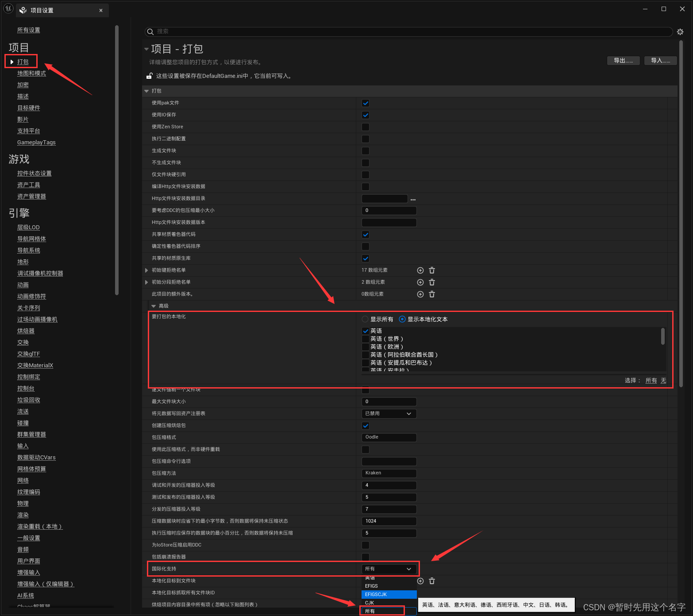Open 支持平台 settings page
This screenshot has height=616, width=693.
click(29, 131)
